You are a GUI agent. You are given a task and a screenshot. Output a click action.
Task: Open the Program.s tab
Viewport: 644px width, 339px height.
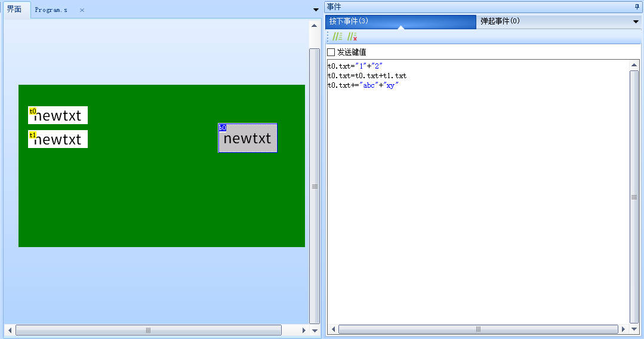click(x=51, y=10)
